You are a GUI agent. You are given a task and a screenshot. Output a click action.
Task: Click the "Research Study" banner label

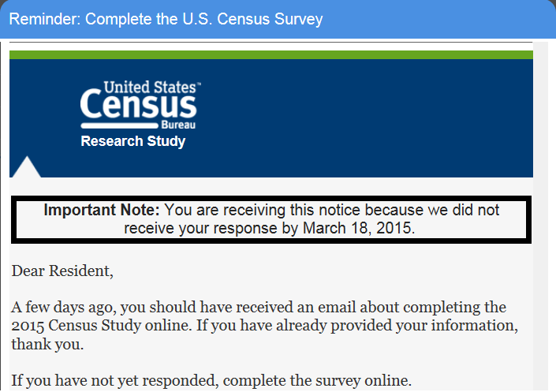pos(132,142)
